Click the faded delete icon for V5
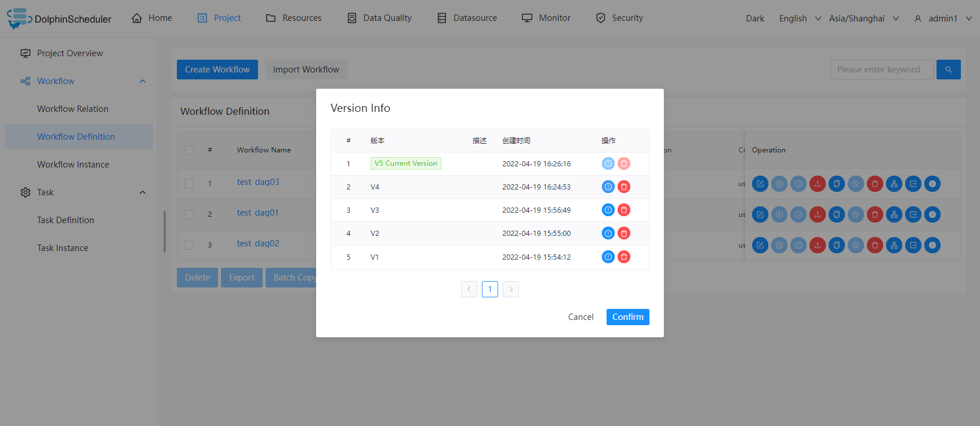Image resolution: width=980 pixels, height=426 pixels. pyautogui.click(x=624, y=163)
